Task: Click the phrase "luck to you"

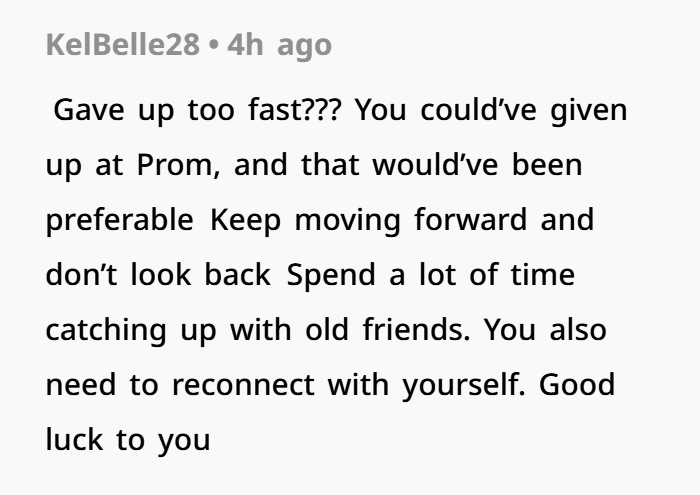Action: pyautogui.click(x=128, y=439)
